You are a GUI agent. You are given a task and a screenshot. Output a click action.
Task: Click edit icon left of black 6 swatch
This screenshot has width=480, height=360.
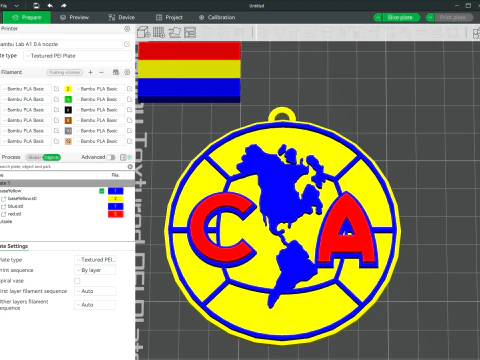tap(56, 110)
